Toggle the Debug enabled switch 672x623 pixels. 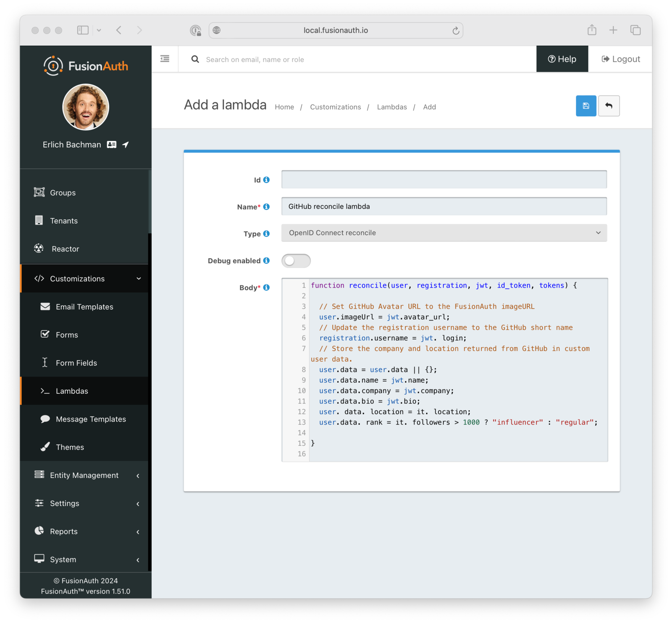click(x=296, y=261)
